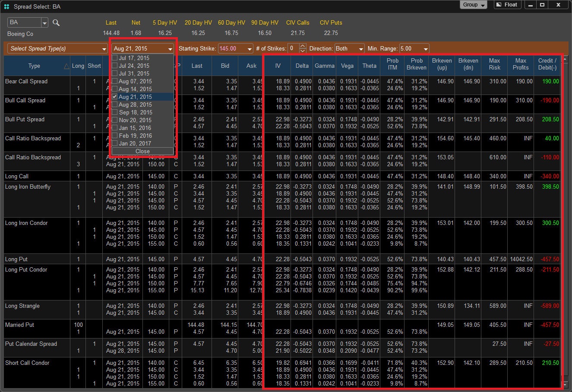Click the -589.00 debit value

coord(550,306)
